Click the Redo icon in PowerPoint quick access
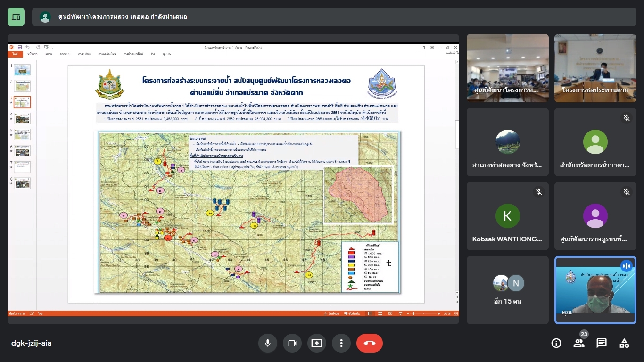 coord(38,47)
